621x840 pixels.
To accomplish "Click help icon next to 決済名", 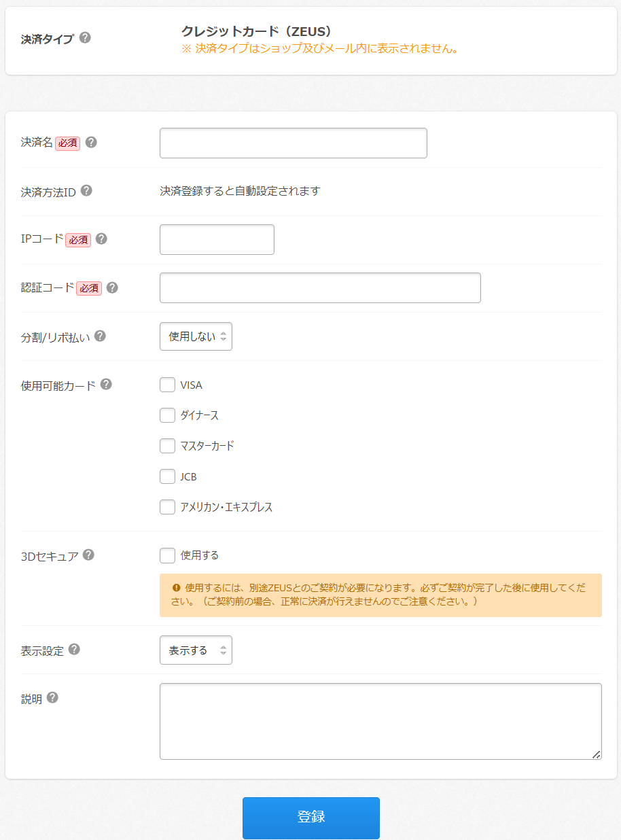I will click(x=91, y=142).
